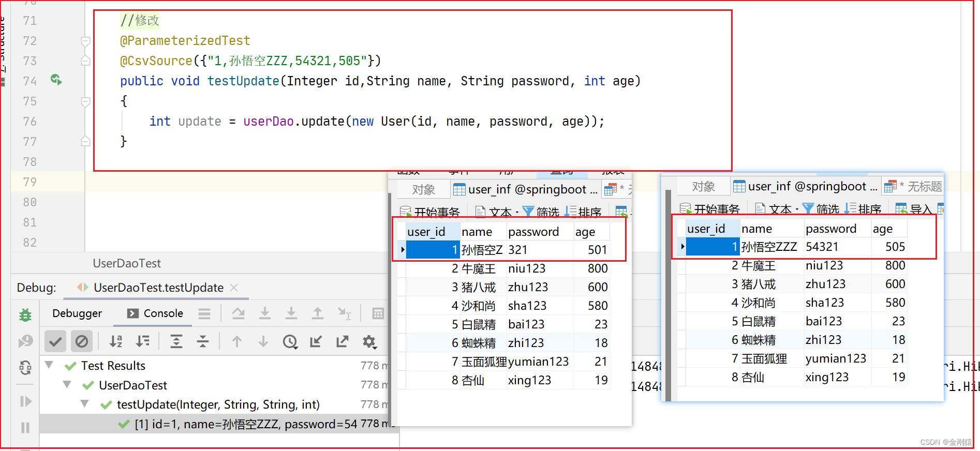Viewport: 980px width, 451px height.
Task: Toggle show ignored tests button
Action: point(82,341)
